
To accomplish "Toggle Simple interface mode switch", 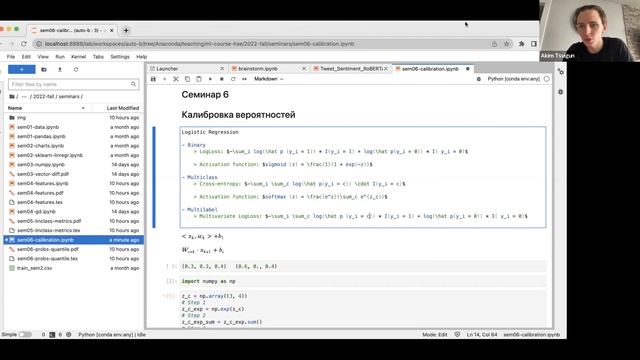I will tap(25, 335).
